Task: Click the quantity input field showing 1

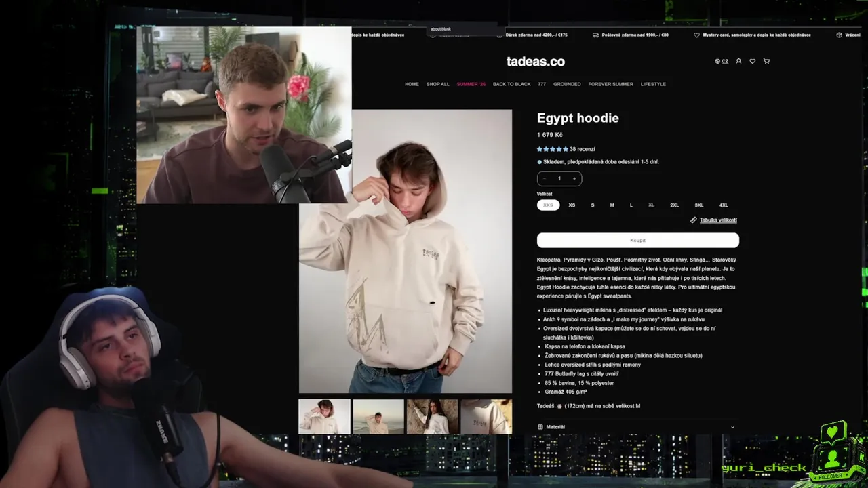Action: coord(559,179)
